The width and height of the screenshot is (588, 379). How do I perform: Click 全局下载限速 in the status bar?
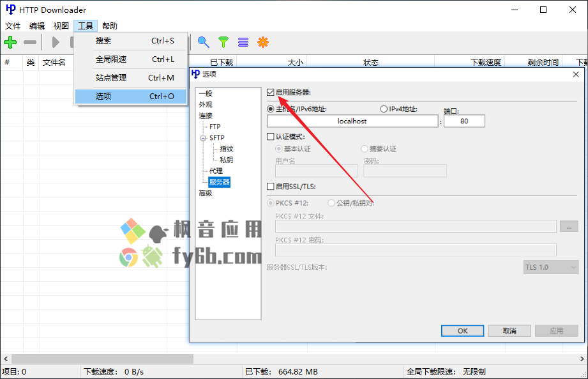(446, 372)
